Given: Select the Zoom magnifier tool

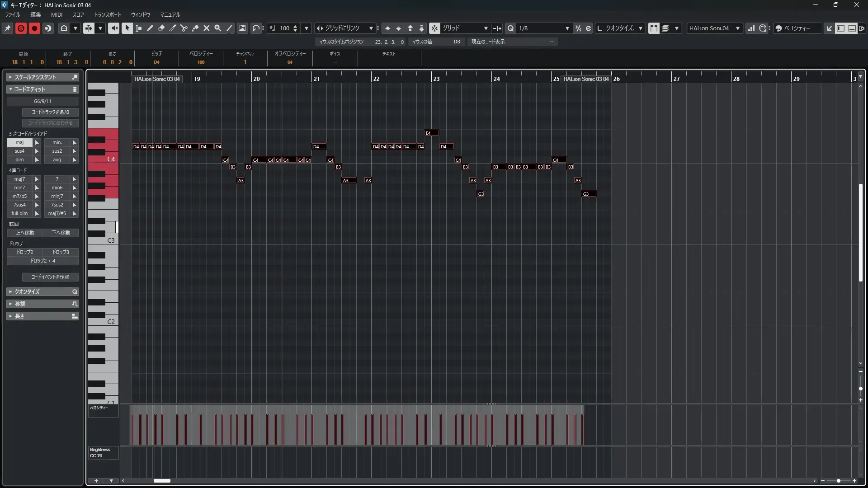Looking at the screenshot, I should [218, 28].
